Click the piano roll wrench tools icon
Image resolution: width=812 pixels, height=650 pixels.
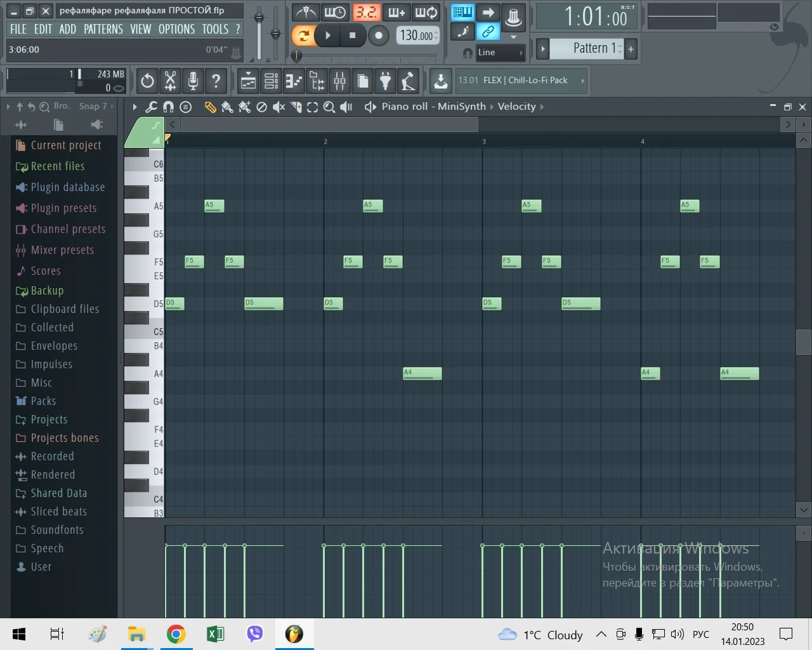151,107
